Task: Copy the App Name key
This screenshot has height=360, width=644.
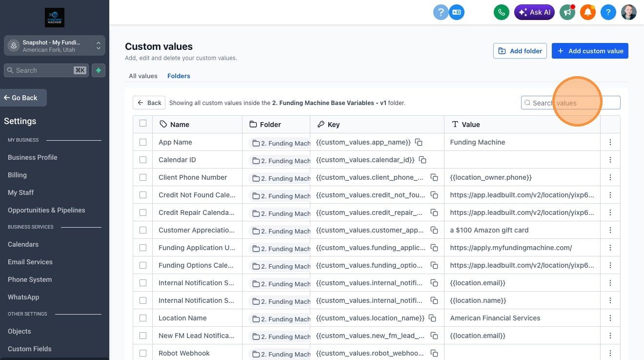Action: [x=419, y=142]
